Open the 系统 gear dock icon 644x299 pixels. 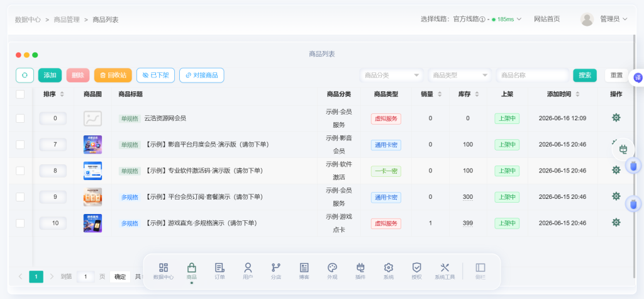click(x=389, y=271)
